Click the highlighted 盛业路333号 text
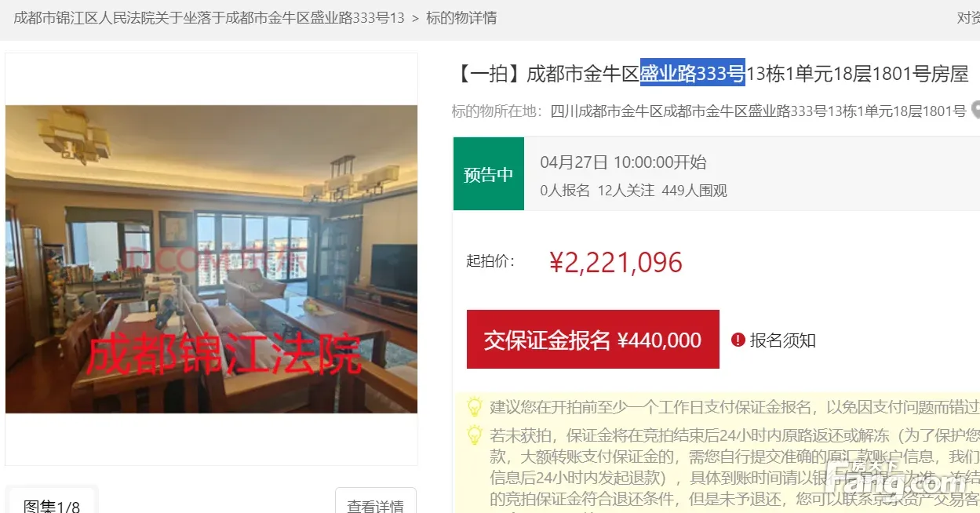The image size is (980, 513). pyautogui.click(x=693, y=74)
